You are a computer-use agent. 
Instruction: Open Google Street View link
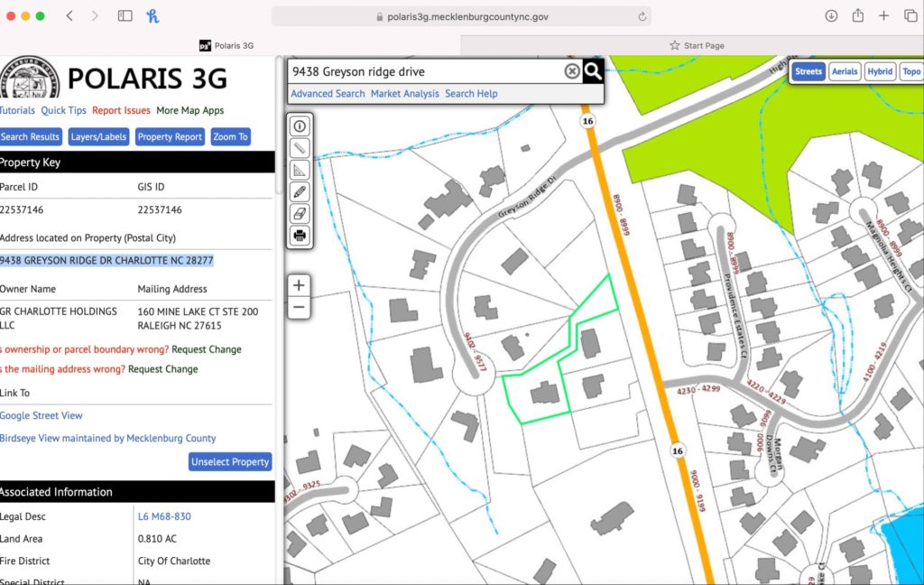(x=42, y=415)
